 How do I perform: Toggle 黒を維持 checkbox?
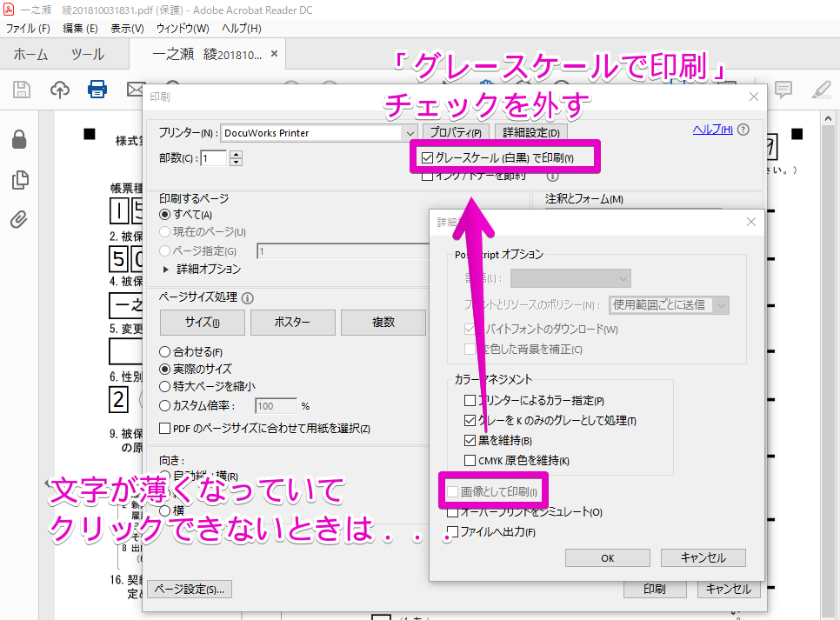[x=470, y=441]
